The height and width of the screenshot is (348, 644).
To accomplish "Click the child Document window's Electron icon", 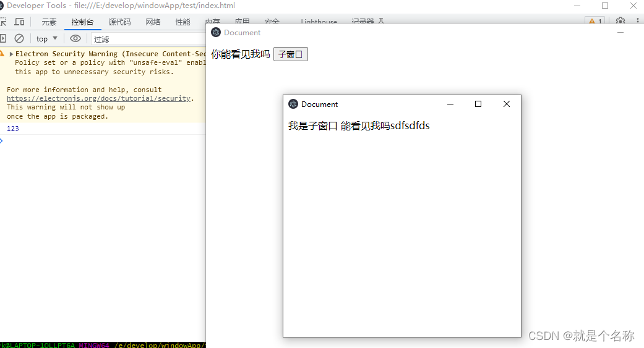I will [x=293, y=104].
